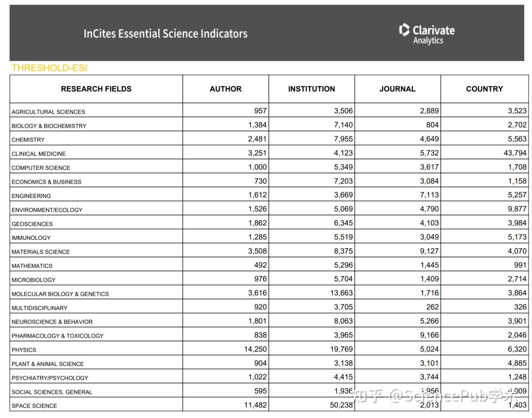
Task: Click the MATERIALS SCIENCE row label
Action: 41,252
